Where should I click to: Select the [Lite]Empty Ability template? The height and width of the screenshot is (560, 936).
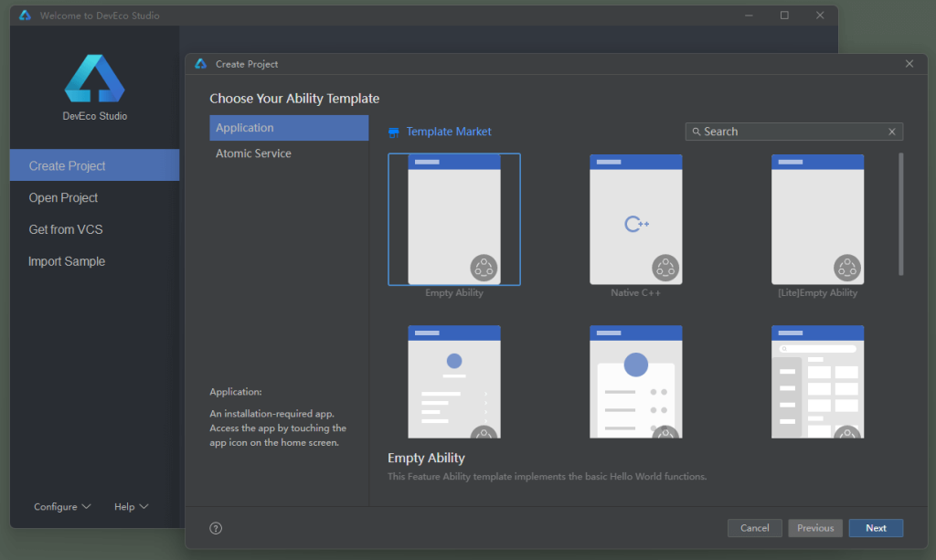click(817, 219)
